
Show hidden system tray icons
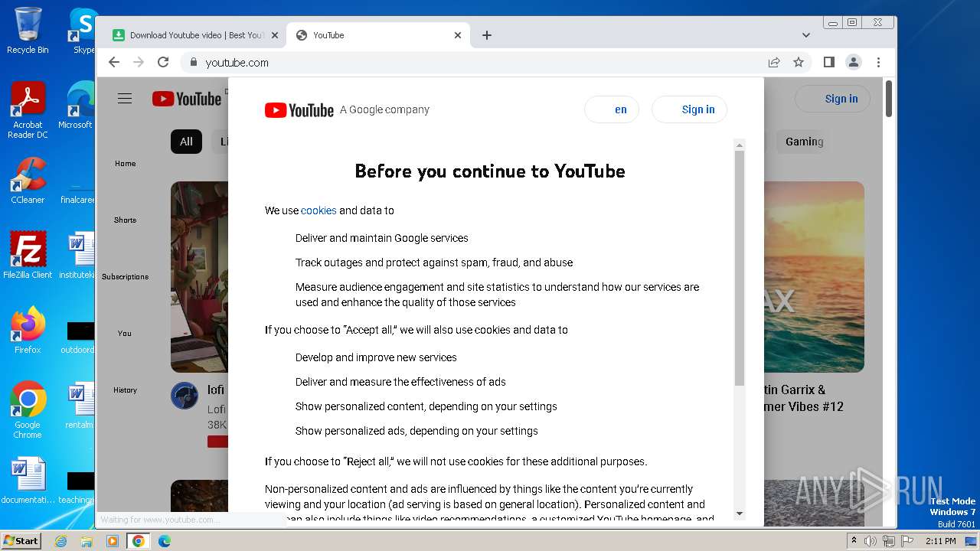click(x=853, y=541)
